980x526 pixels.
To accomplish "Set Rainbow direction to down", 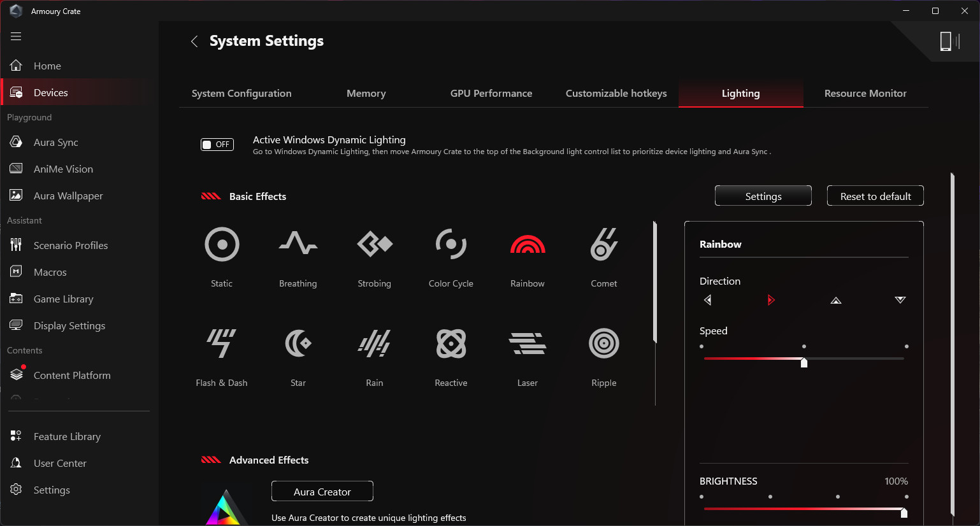I will [900, 300].
